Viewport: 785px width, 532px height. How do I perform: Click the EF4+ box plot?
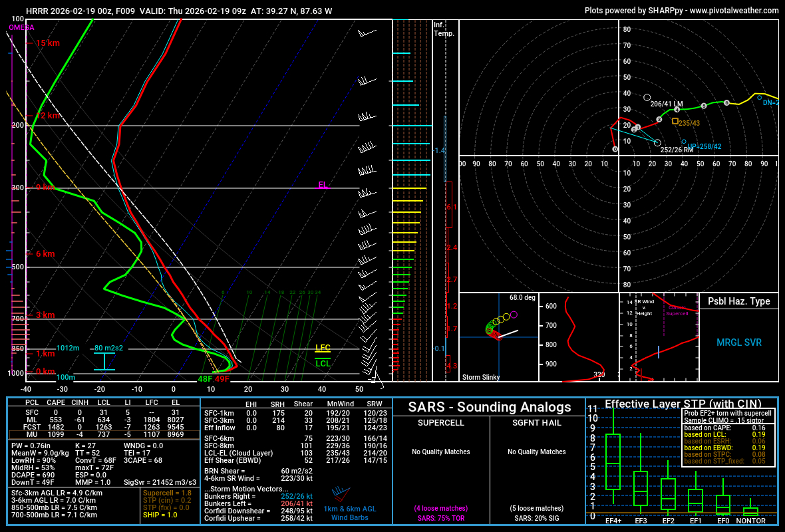click(x=613, y=462)
